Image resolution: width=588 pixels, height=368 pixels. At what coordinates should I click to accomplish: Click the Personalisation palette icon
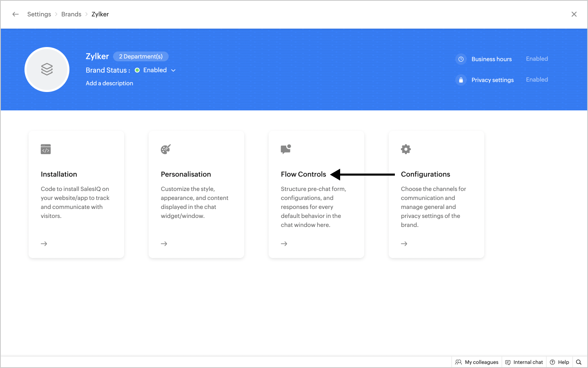[166, 149]
